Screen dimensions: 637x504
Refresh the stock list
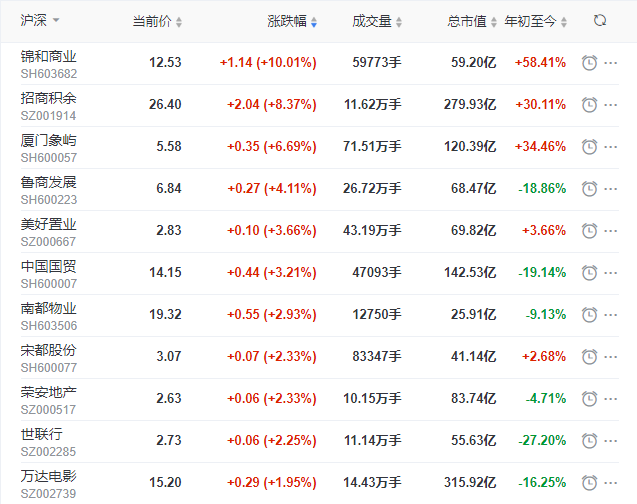[x=600, y=20]
